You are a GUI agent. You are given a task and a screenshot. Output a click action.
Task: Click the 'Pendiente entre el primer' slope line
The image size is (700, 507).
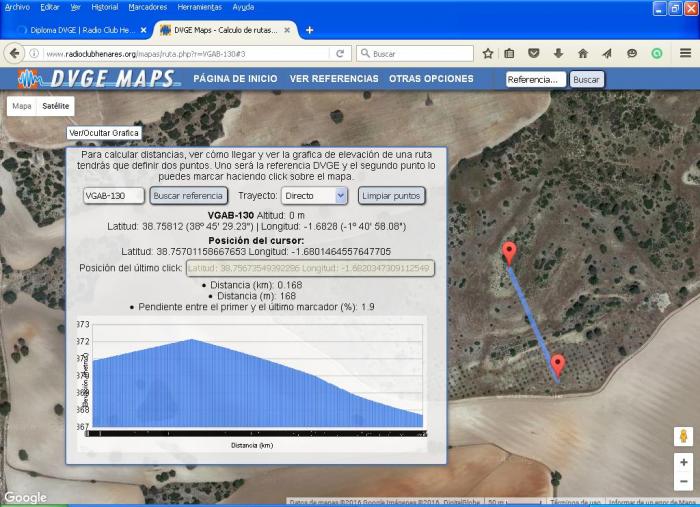[x=256, y=307]
